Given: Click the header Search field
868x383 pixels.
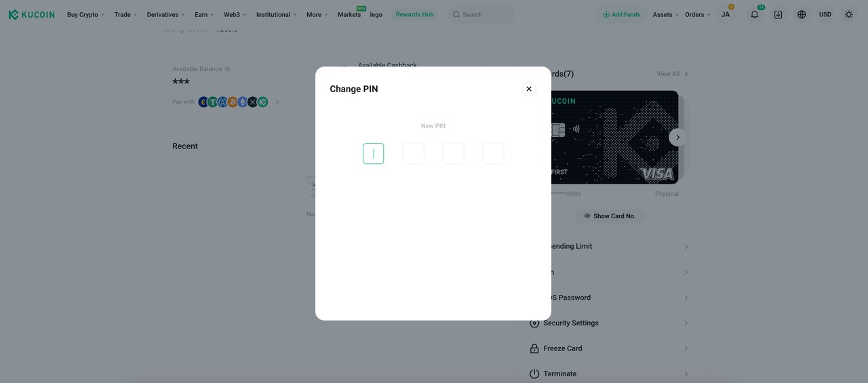Looking at the screenshot, I should click(x=481, y=14).
